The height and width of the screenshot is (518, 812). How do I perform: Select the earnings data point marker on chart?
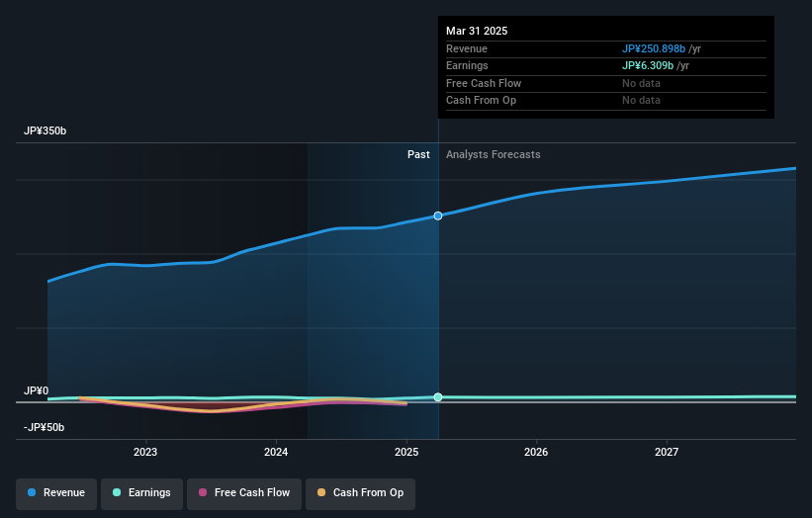[x=438, y=397]
